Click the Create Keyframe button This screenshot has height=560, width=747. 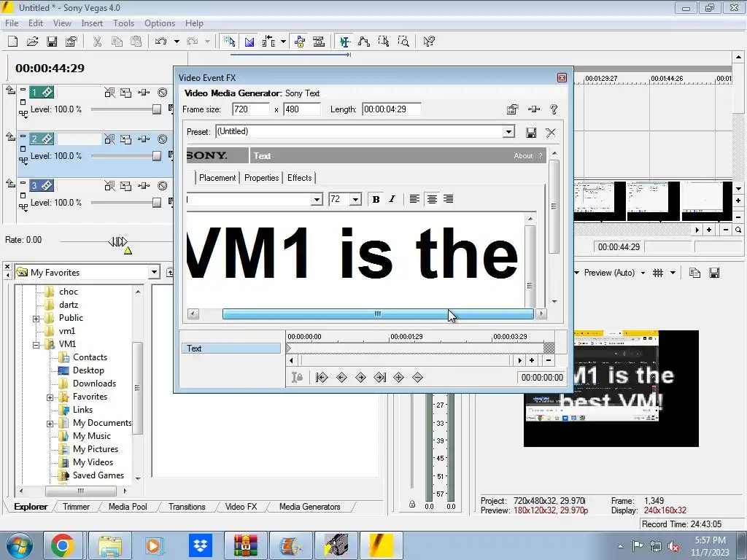coord(399,378)
